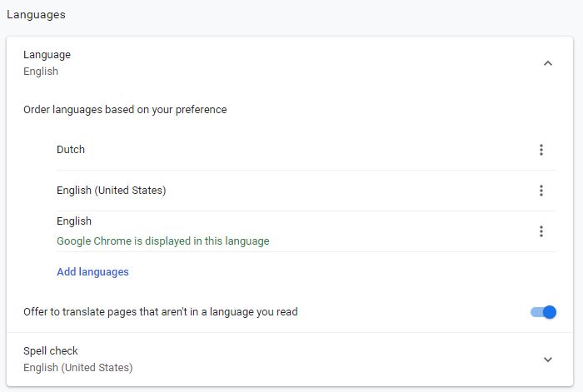
Task: Click the Spell check heading
Action: point(51,350)
